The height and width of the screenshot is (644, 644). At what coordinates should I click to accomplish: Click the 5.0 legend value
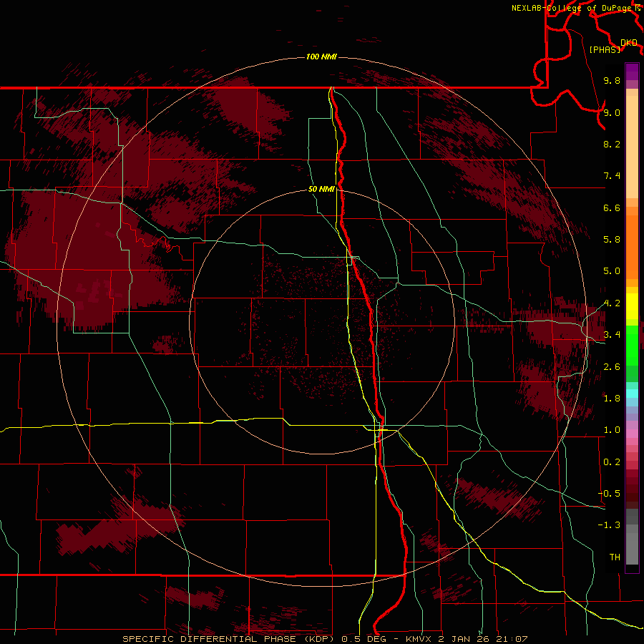click(612, 271)
